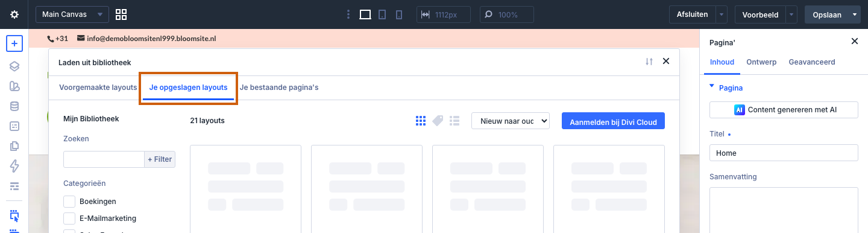Check the Boekingen category checkbox
This screenshot has width=868, height=233.
pos(69,201)
